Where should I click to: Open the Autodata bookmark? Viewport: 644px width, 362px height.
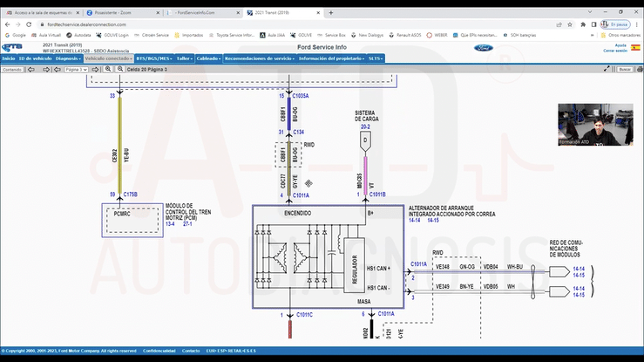pyautogui.click(x=78, y=36)
